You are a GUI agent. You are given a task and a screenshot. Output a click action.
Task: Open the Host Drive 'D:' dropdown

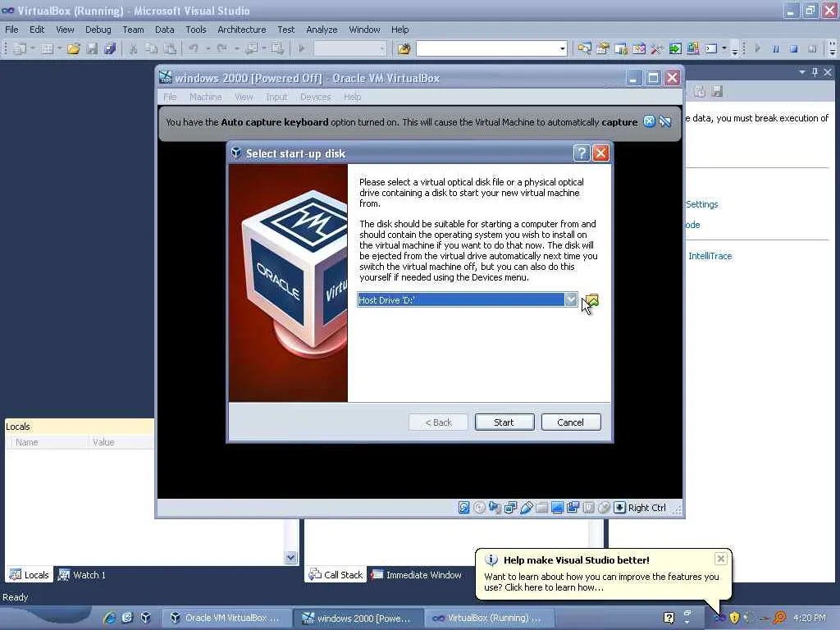coord(571,299)
